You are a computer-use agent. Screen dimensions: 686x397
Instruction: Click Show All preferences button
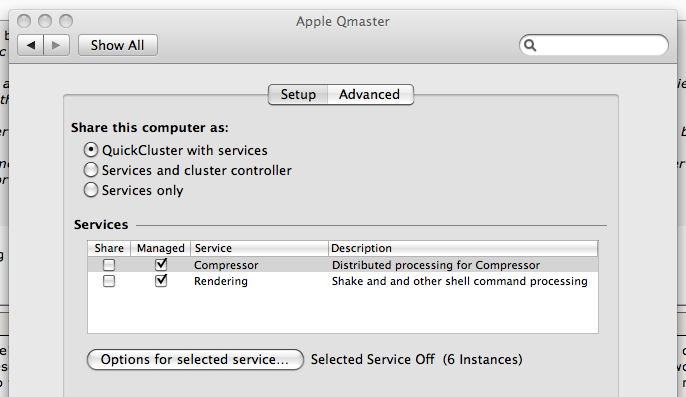coord(118,45)
